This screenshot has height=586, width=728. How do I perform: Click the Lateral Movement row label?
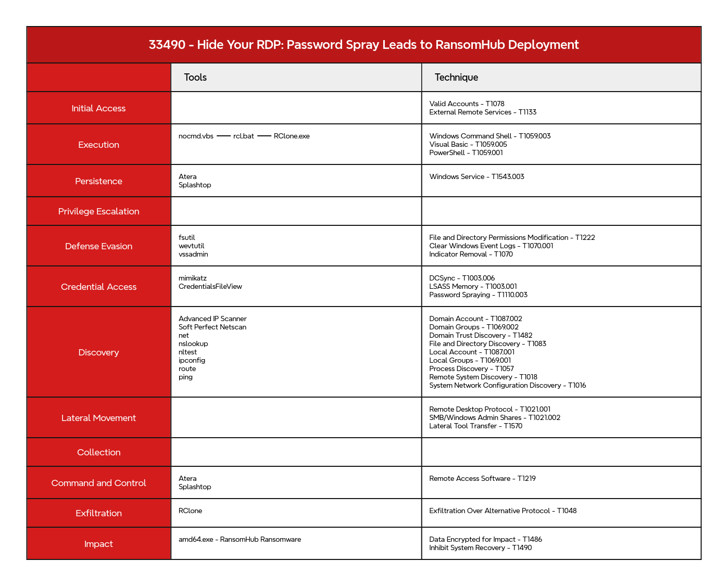point(98,418)
